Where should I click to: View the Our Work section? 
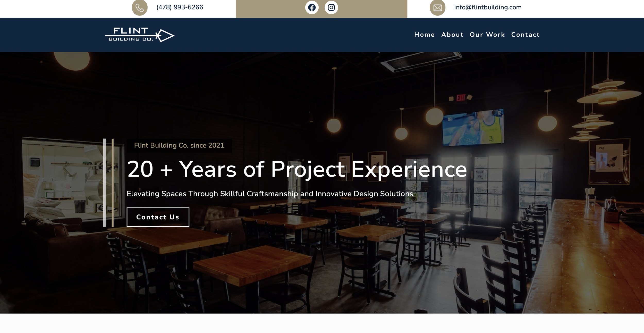487,35
